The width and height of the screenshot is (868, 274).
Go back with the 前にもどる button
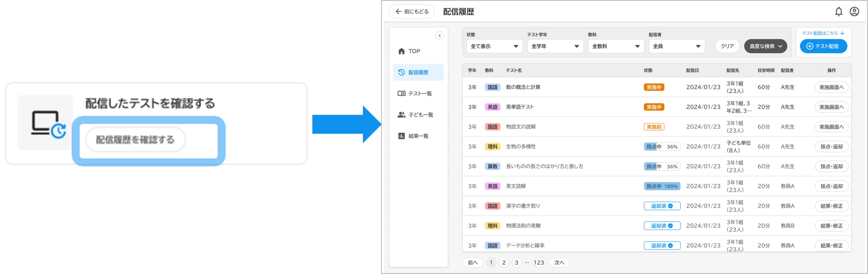(412, 12)
